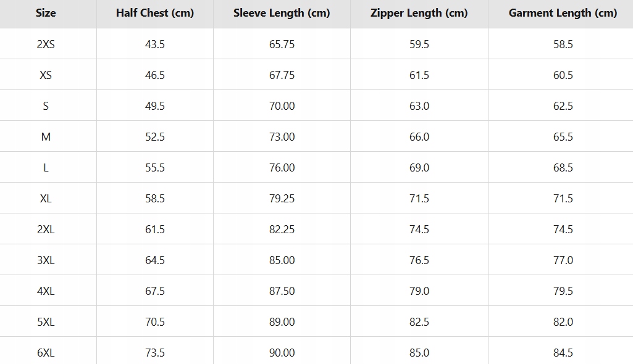Select zipper length value 63.0
This screenshot has width=633, height=364.
419,106
